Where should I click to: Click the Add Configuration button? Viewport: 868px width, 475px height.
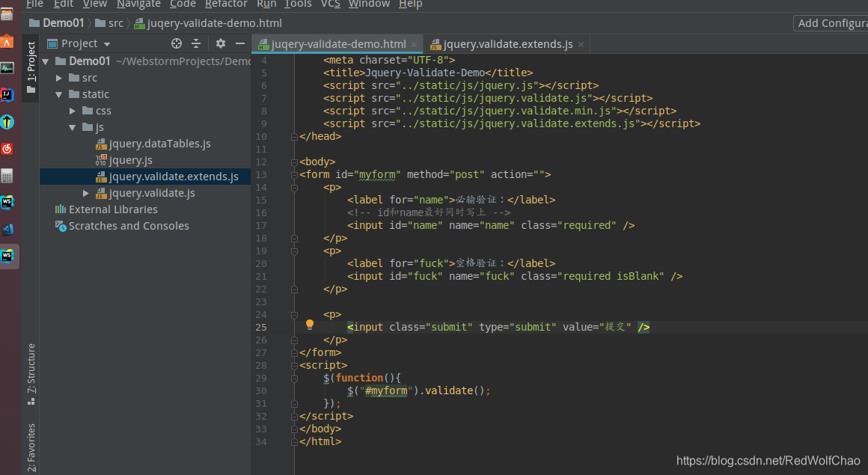click(x=831, y=23)
